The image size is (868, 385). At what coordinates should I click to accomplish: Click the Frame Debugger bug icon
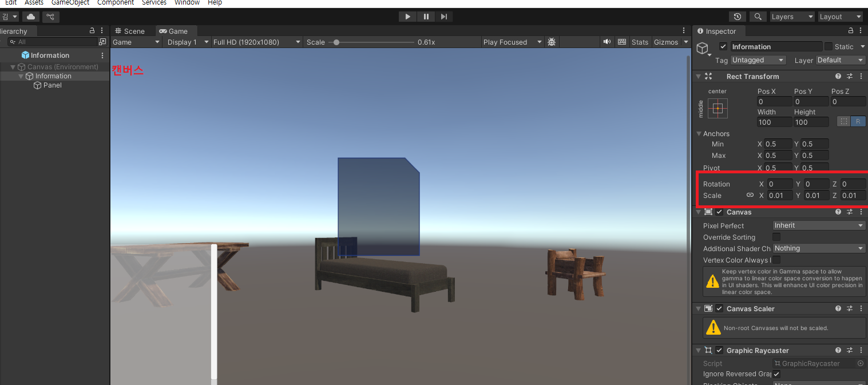pos(552,42)
